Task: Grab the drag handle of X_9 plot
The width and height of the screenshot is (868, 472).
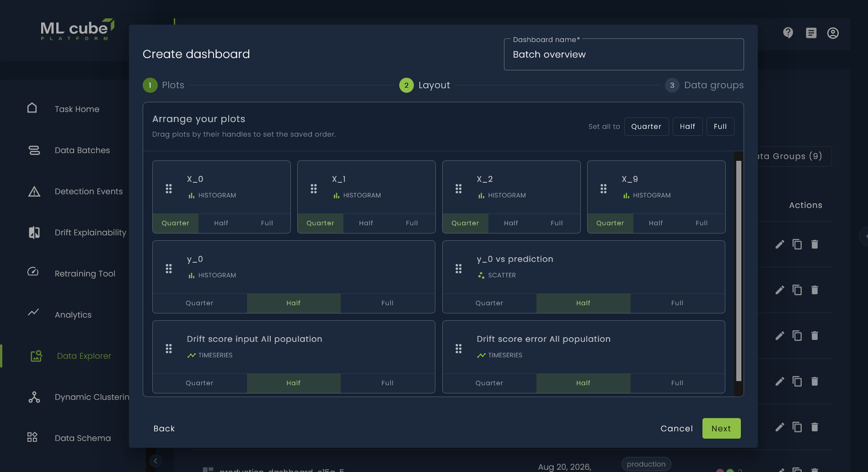Action: click(604, 189)
